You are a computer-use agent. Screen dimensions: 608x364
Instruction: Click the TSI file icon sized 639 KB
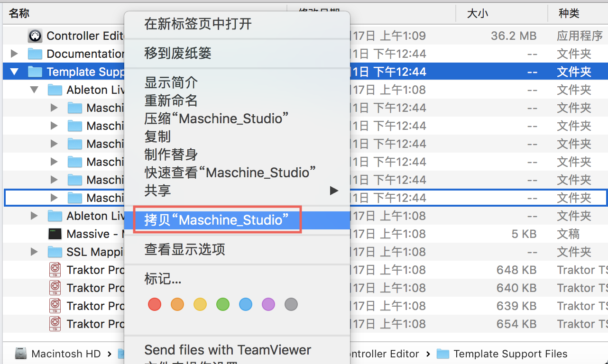pos(55,306)
